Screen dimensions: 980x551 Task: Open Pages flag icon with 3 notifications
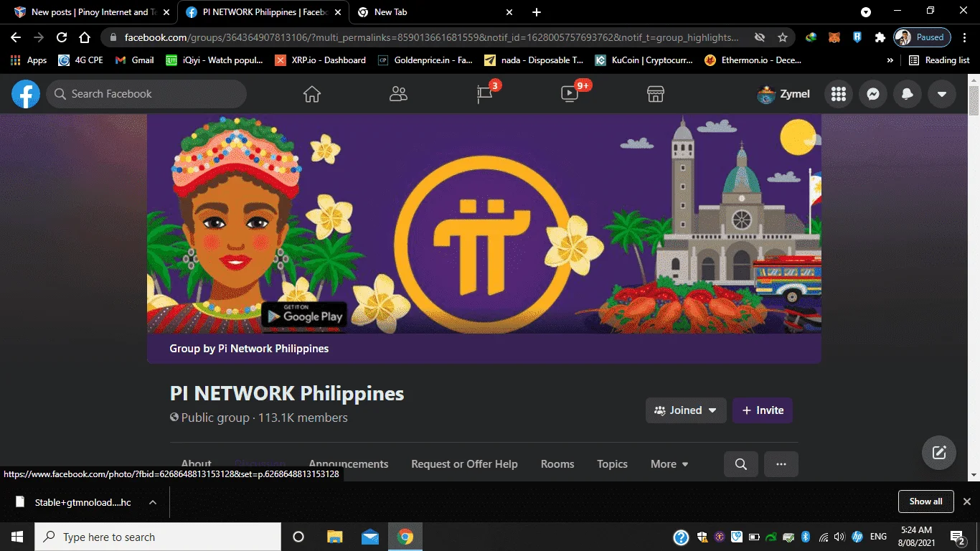tap(486, 94)
